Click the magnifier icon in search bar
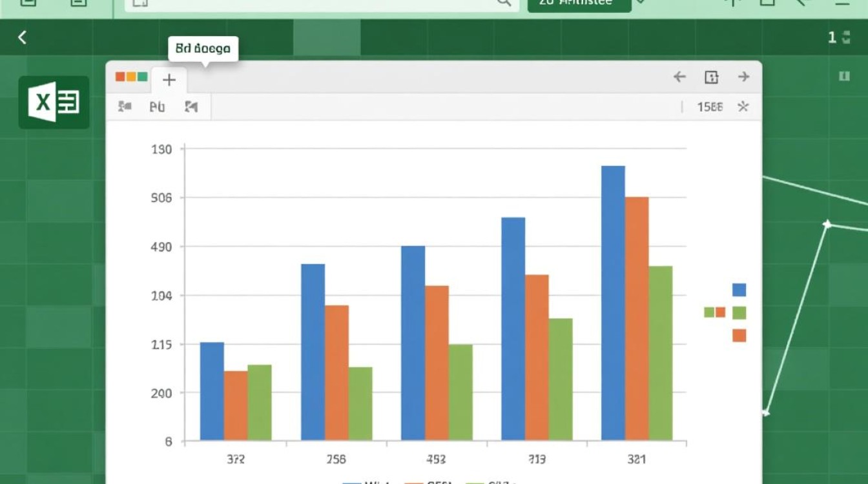 point(504,3)
